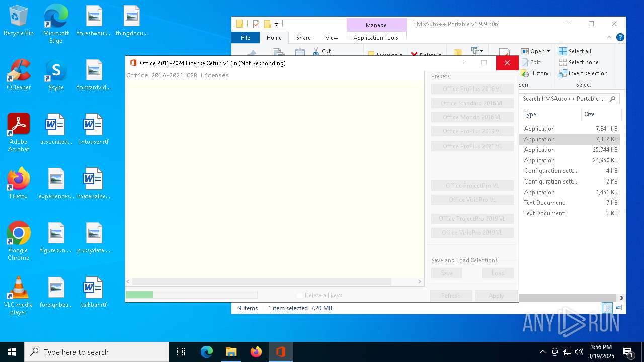This screenshot has height=362, width=644.
Task: Select the foreignbea... image file on desktop
Action: [x=56, y=293]
